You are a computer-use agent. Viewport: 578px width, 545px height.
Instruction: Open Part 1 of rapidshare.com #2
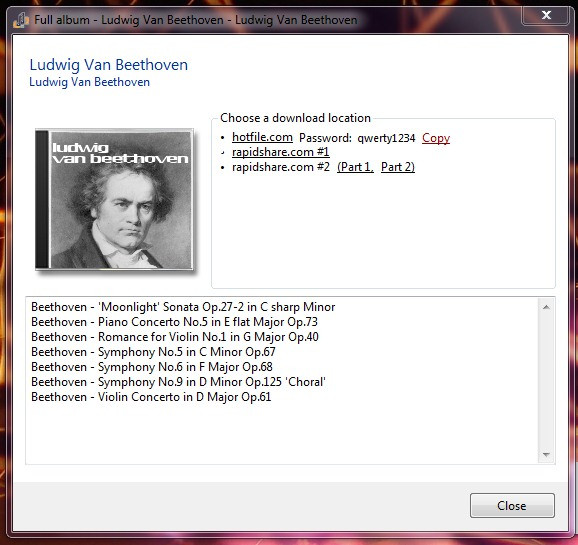point(355,167)
